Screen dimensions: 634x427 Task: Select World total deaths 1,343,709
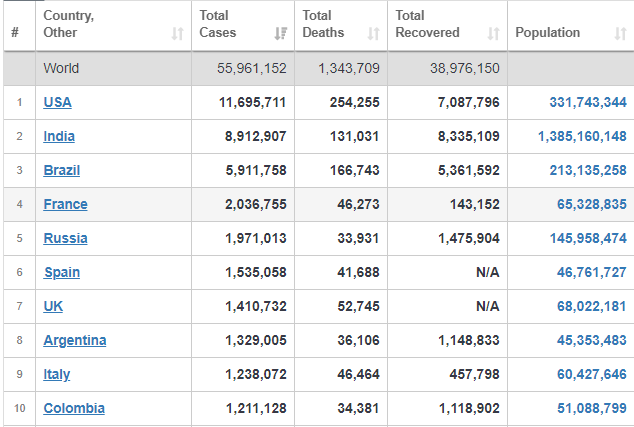point(349,68)
